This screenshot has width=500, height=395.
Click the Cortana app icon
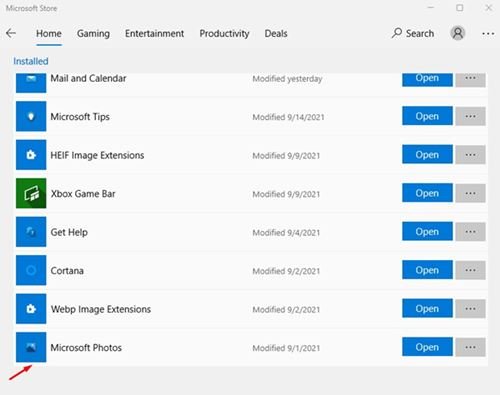point(31,270)
